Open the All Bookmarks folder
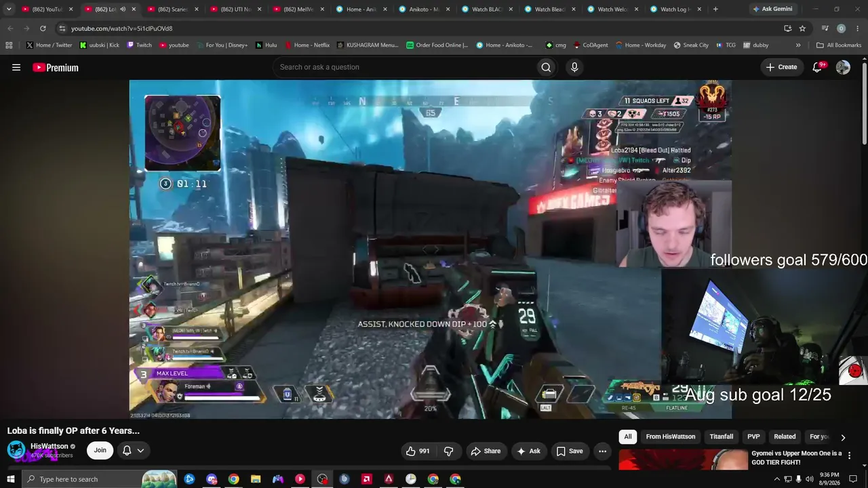Viewport: 868px width, 488px height. (839, 45)
